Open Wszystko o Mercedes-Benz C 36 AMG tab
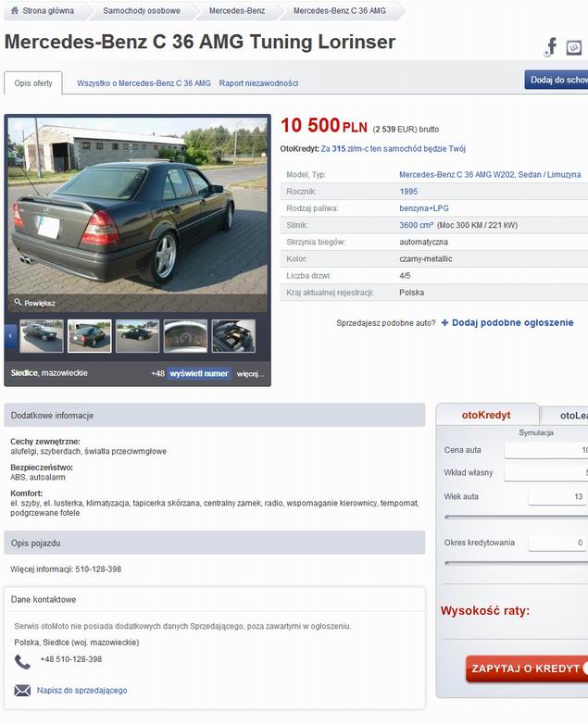The width and height of the screenshot is (588, 725). click(144, 83)
